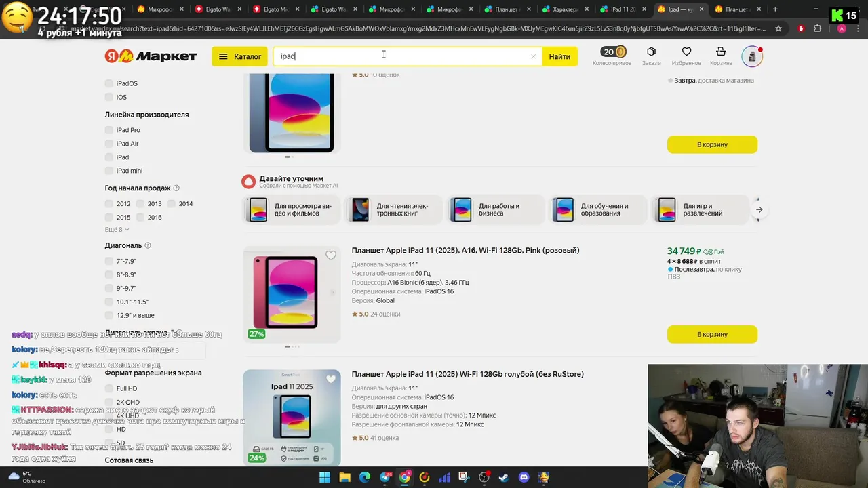868x488 pixels.
Task: Clear the search field with X icon
Action: pyautogui.click(x=533, y=56)
